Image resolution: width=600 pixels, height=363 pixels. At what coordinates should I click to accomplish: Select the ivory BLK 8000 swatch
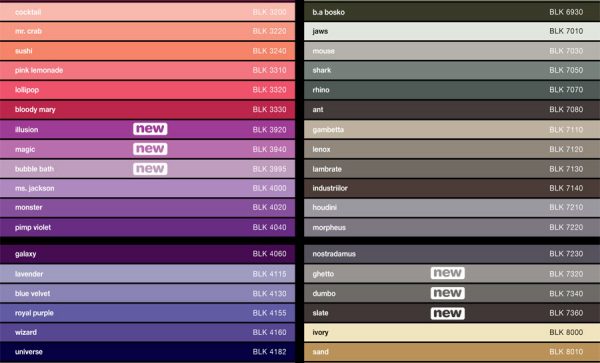[452, 332]
